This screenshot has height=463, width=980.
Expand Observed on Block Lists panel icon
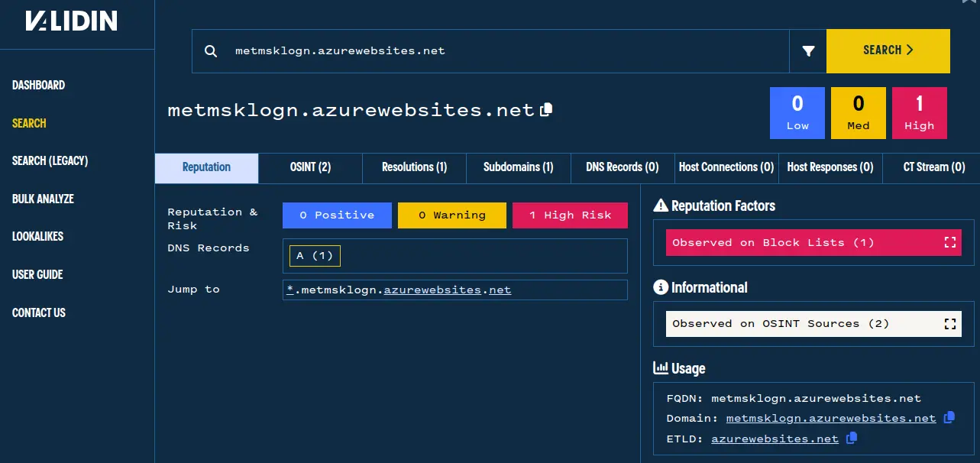click(x=950, y=242)
